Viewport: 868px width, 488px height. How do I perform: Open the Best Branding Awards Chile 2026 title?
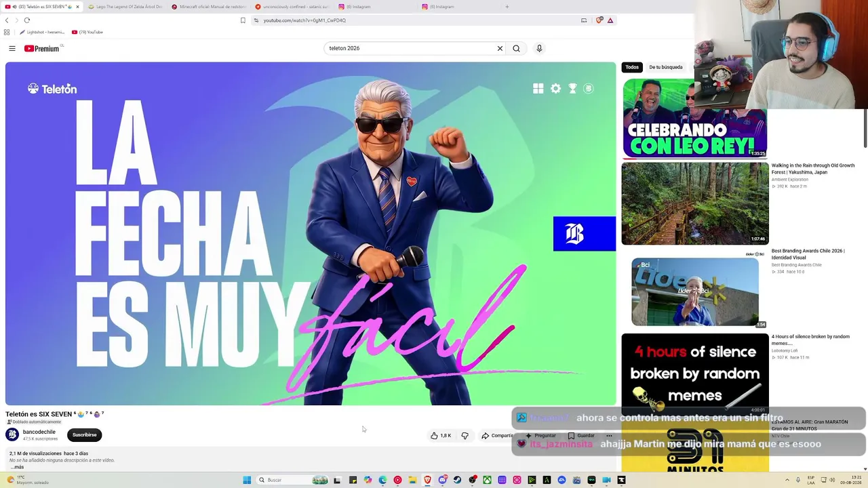coord(808,254)
